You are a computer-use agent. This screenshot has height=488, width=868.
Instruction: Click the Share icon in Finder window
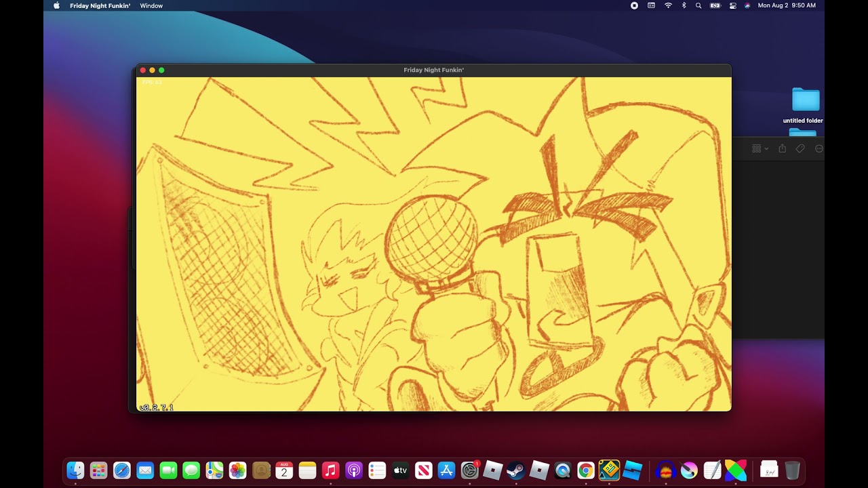(x=782, y=148)
